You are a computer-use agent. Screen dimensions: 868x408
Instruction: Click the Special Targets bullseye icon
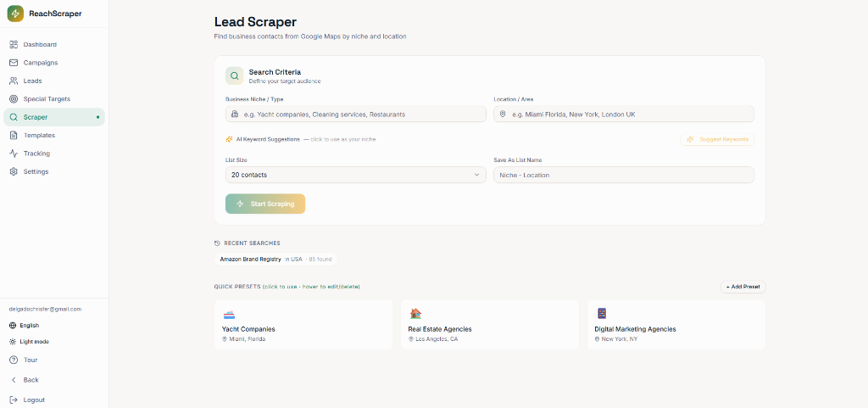click(x=14, y=99)
